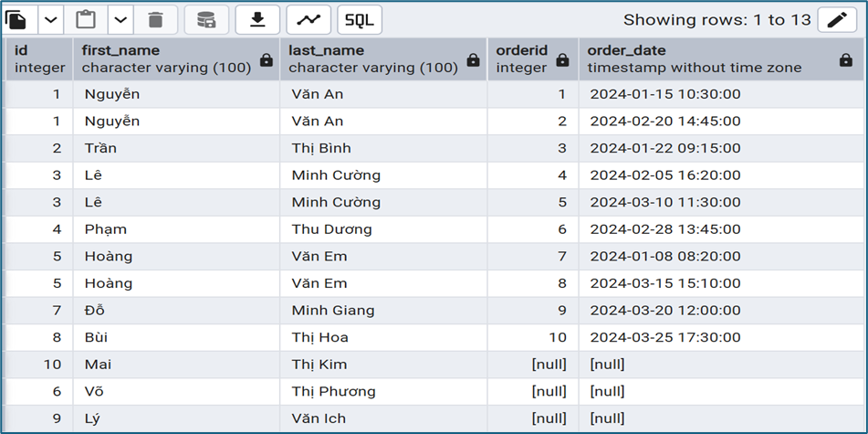868x434 pixels.
Task: Click the lock icon on order_date column
Action: pos(845,60)
